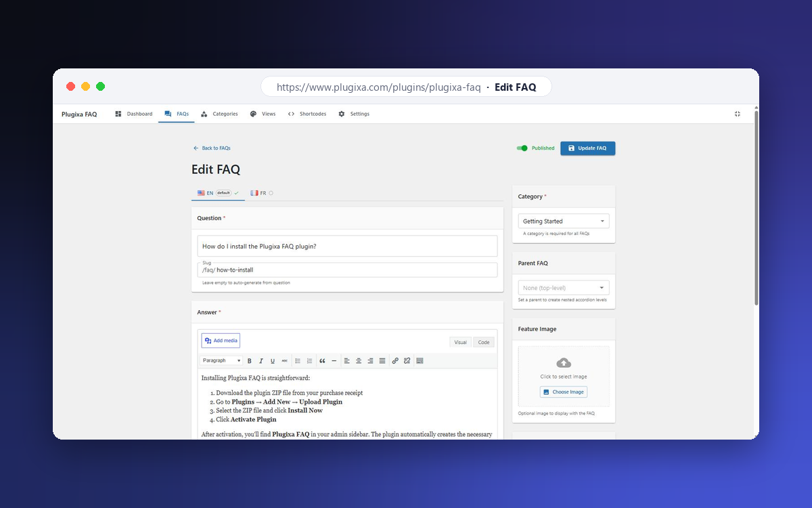This screenshot has width=812, height=508.
Task: Align text left
Action: click(x=347, y=361)
